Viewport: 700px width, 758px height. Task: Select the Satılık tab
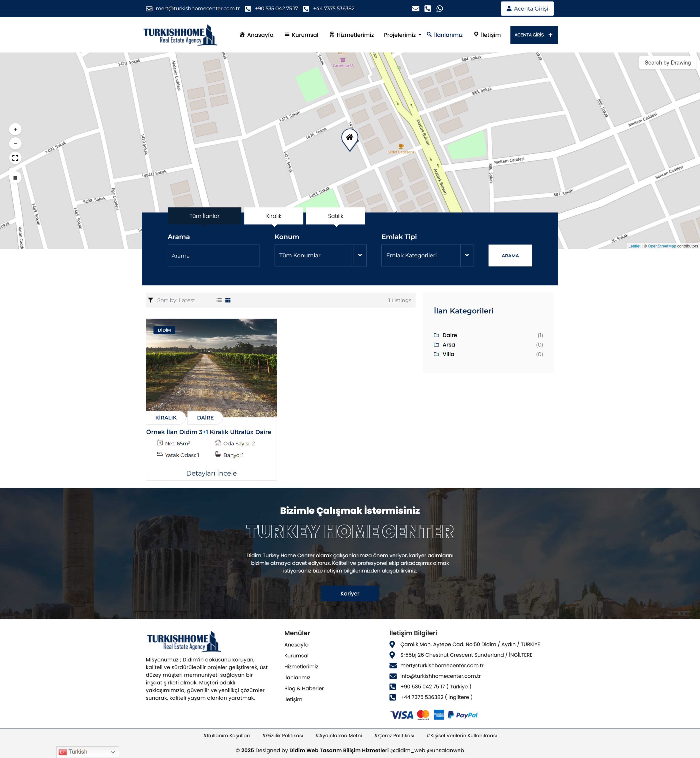pos(335,216)
